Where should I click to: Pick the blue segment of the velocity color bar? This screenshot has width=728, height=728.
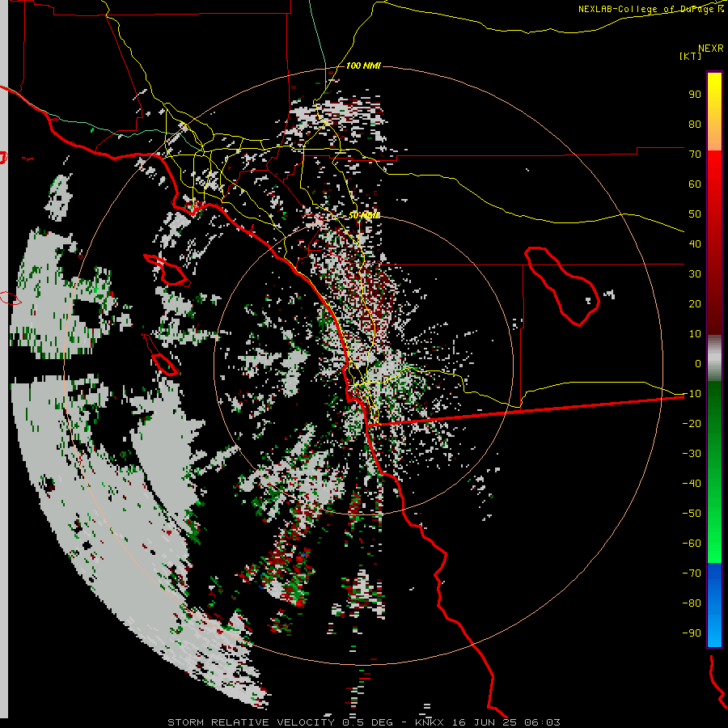(x=714, y=604)
